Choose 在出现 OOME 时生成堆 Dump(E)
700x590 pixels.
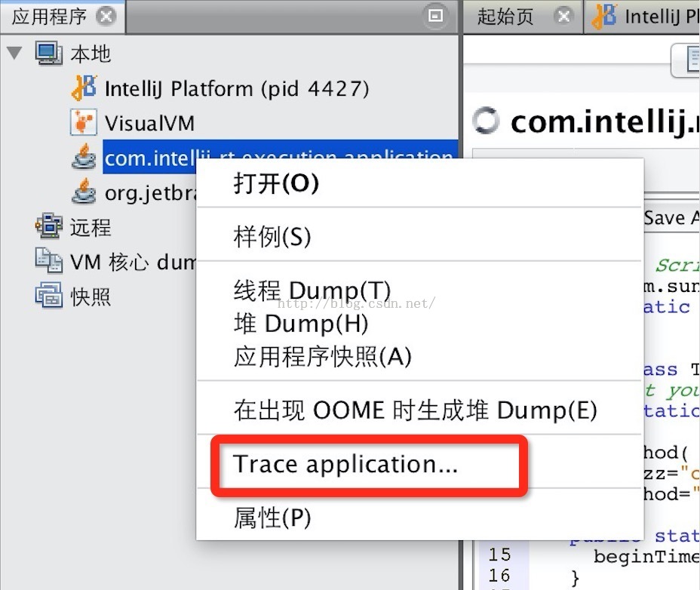tap(419, 410)
